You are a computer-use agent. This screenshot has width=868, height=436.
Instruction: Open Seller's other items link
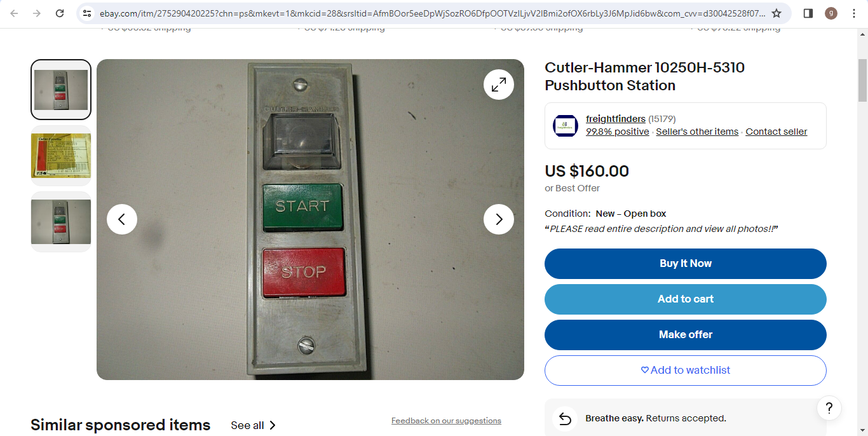coord(697,132)
